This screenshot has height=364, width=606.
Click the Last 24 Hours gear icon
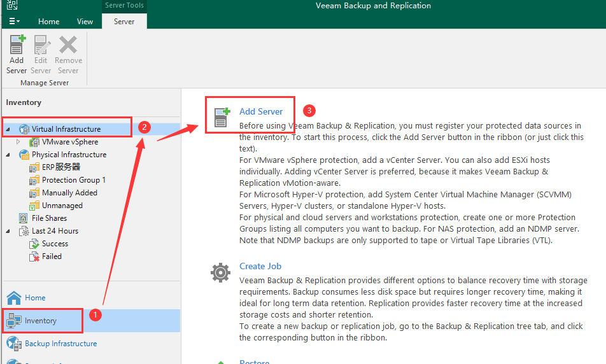point(24,231)
